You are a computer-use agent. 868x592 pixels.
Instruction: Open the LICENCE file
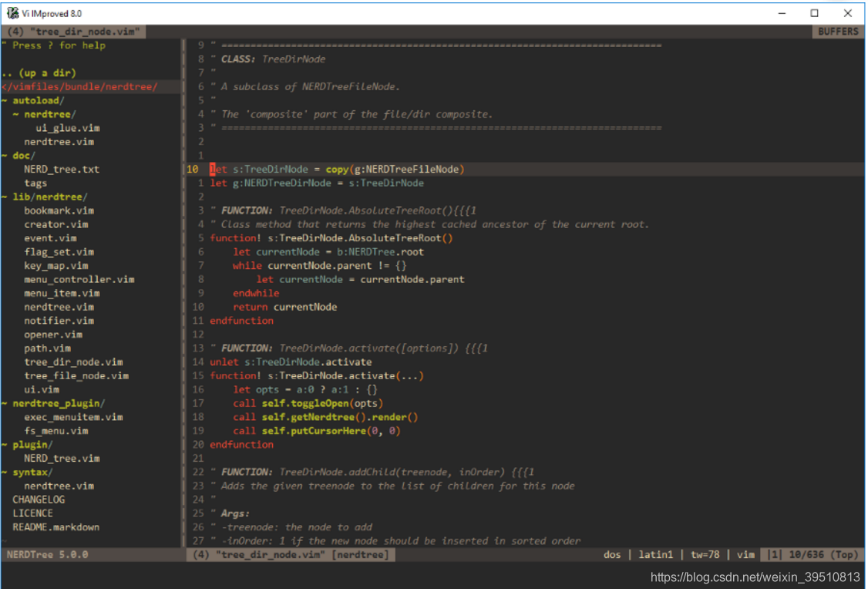point(32,513)
